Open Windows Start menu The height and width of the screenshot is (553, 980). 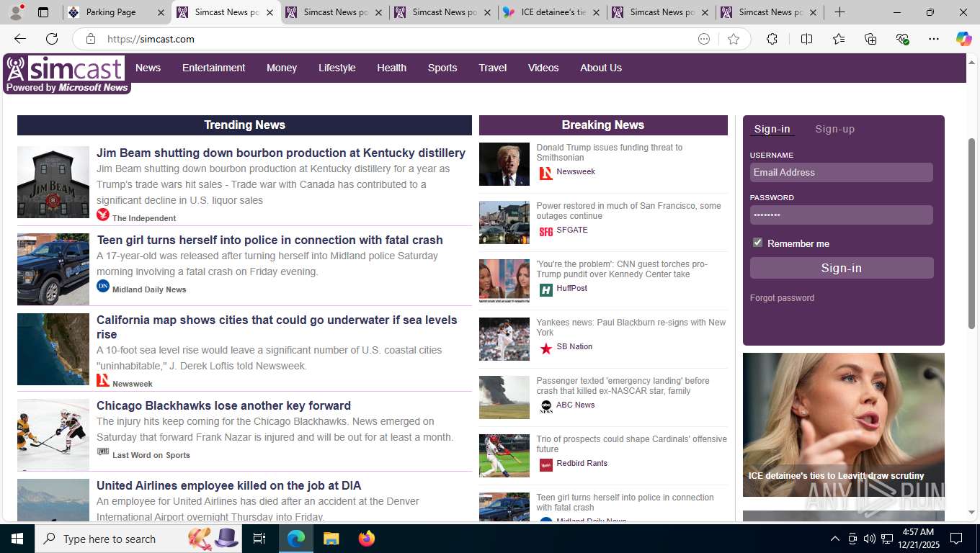tap(17, 539)
